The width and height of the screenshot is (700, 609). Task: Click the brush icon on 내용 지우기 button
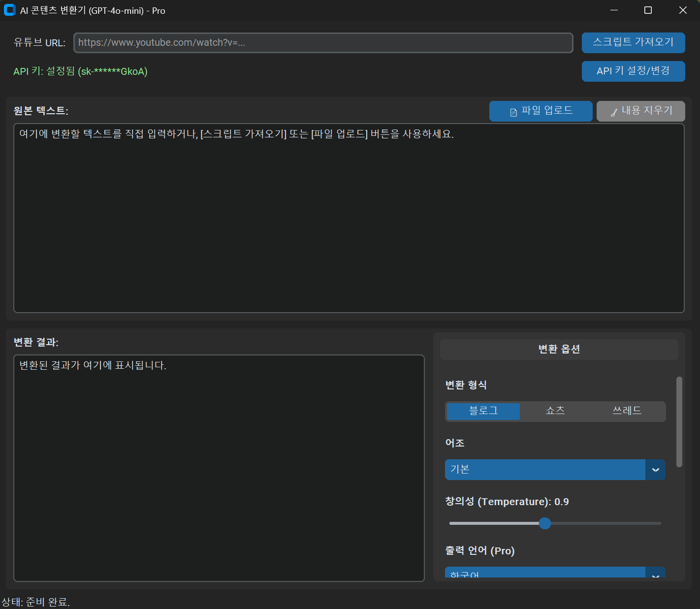614,112
